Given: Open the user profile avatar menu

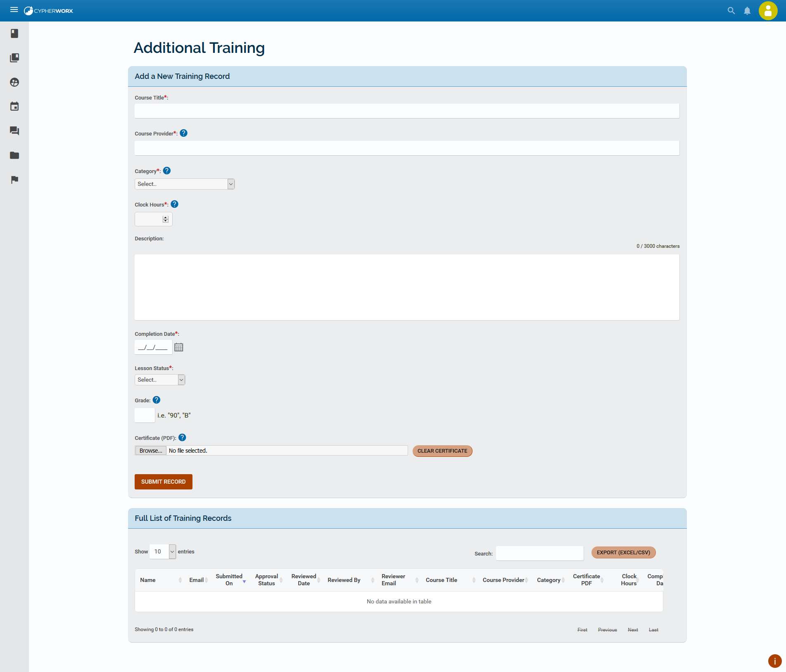Looking at the screenshot, I should (x=767, y=10).
